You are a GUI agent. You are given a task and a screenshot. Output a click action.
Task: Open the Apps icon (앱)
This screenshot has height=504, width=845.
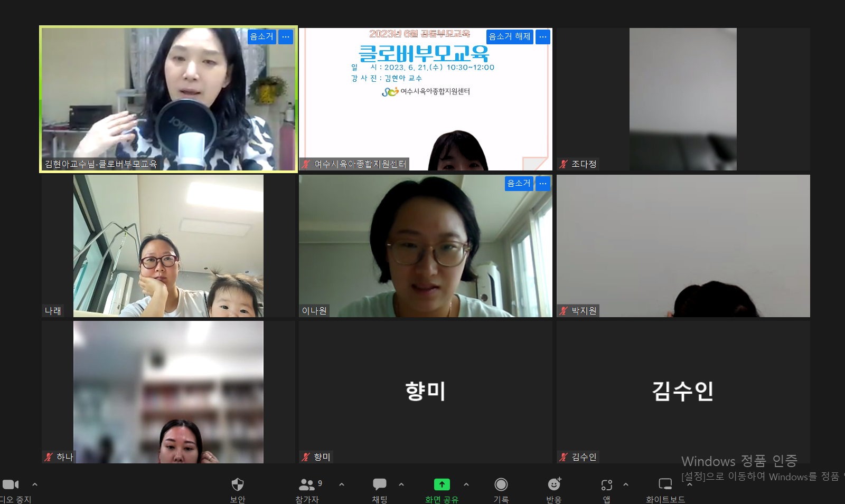click(607, 484)
